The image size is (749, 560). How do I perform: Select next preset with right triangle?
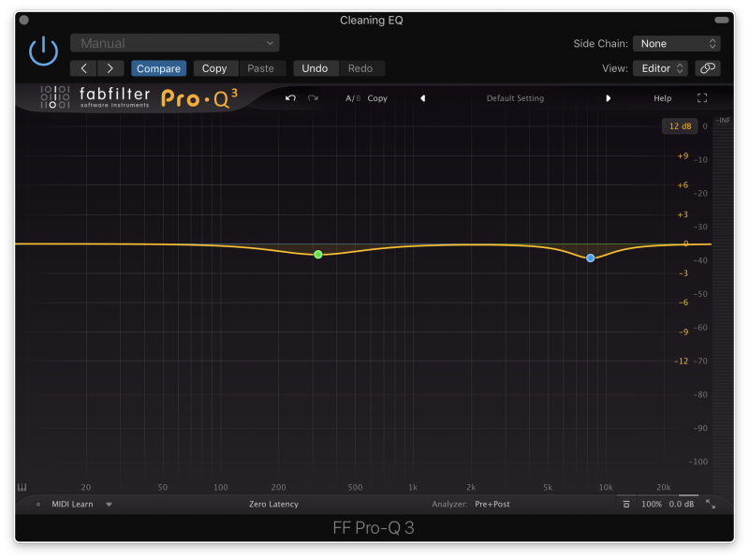coord(608,98)
